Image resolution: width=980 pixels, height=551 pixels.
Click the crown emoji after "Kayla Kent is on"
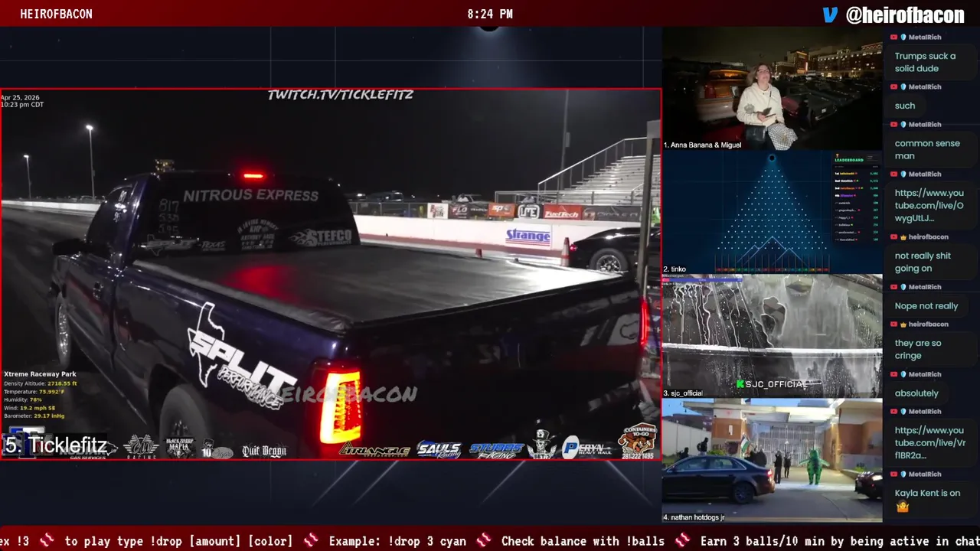pos(902,507)
